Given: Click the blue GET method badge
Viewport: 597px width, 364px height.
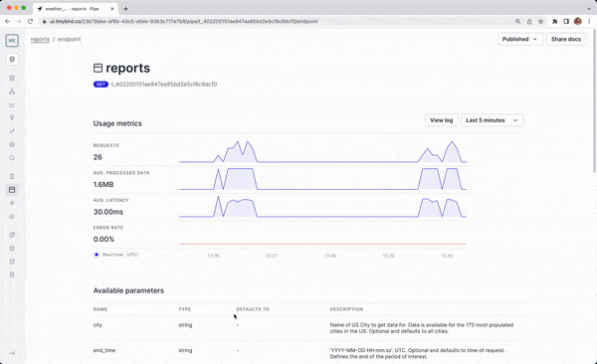Looking at the screenshot, I should tap(100, 85).
